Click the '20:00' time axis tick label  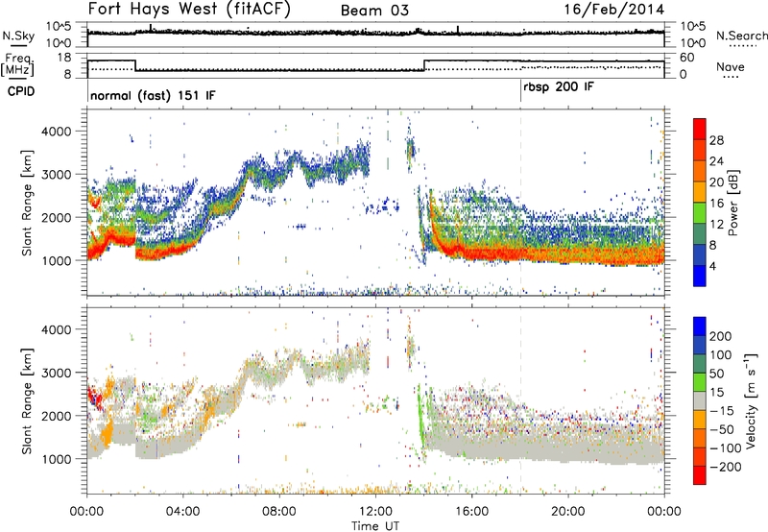[x=567, y=512]
